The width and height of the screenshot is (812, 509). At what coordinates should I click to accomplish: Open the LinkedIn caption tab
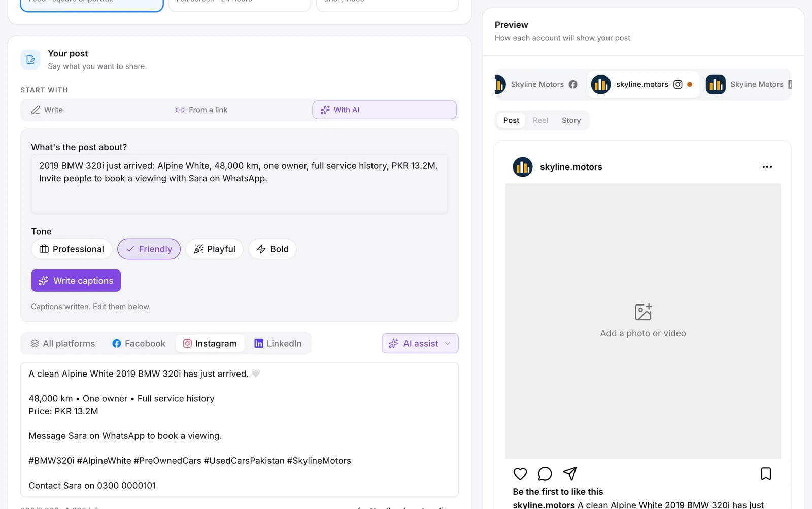pos(278,344)
